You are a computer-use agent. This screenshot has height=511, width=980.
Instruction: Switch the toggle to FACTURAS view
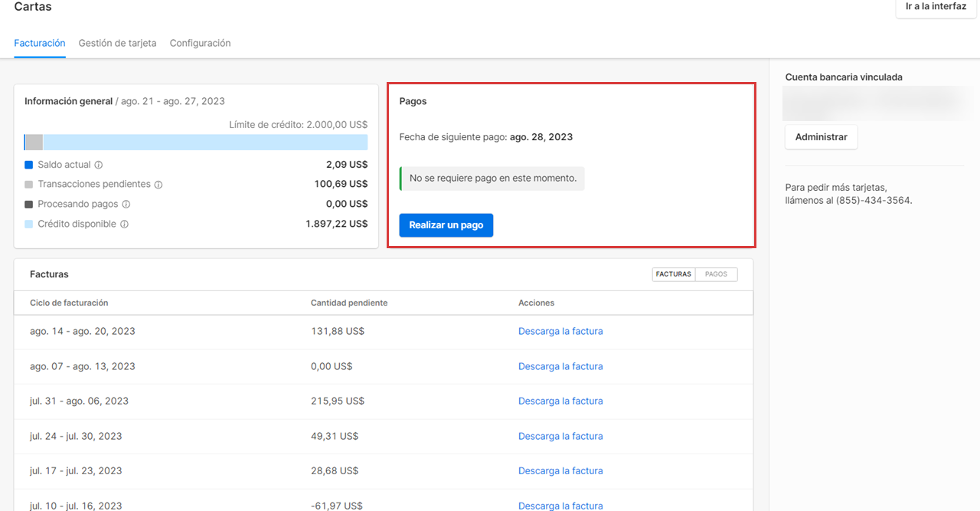click(674, 274)
